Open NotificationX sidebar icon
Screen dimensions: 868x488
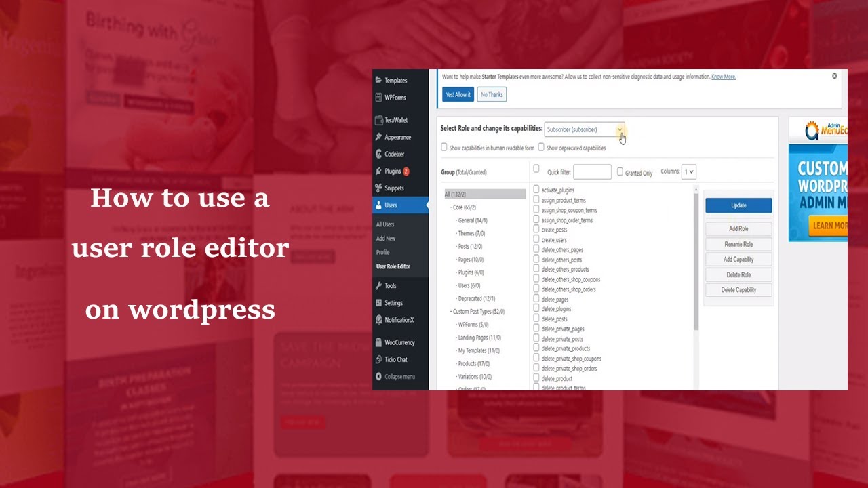click(379, 320)
